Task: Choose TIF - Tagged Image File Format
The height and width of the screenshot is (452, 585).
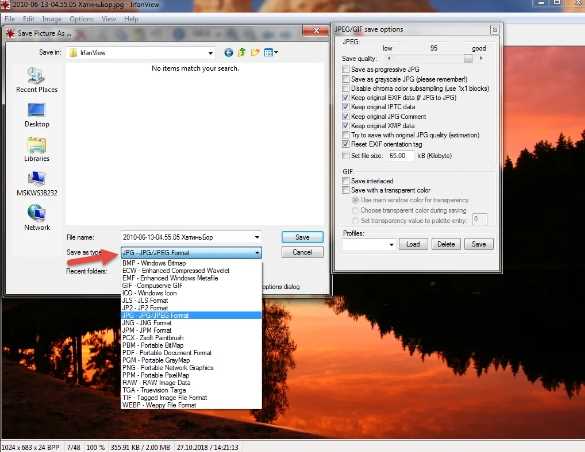Action: 191,398
